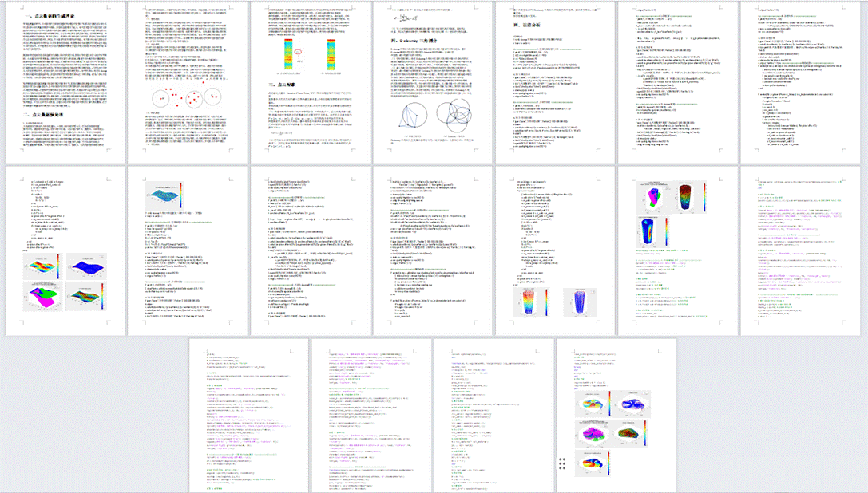Click the 三、点云配准 section heading
The width and height of the screenshot is (868, 493).
coord(273,84)
